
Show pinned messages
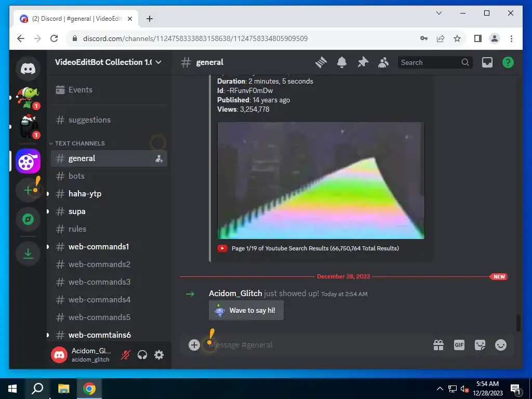point(363,62)
